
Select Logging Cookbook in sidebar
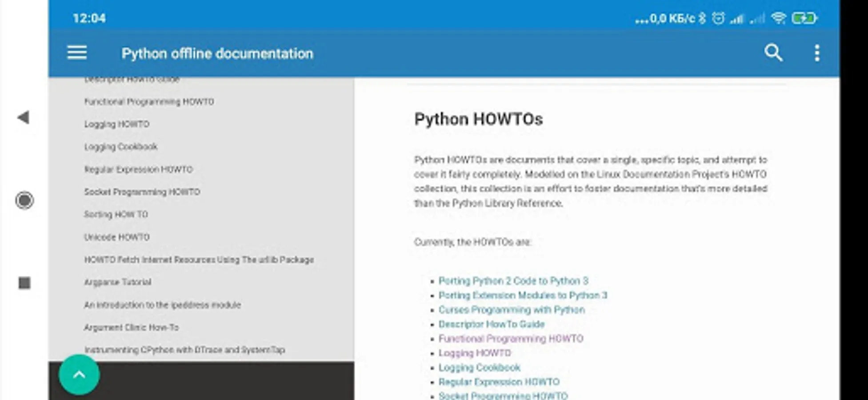121,147
